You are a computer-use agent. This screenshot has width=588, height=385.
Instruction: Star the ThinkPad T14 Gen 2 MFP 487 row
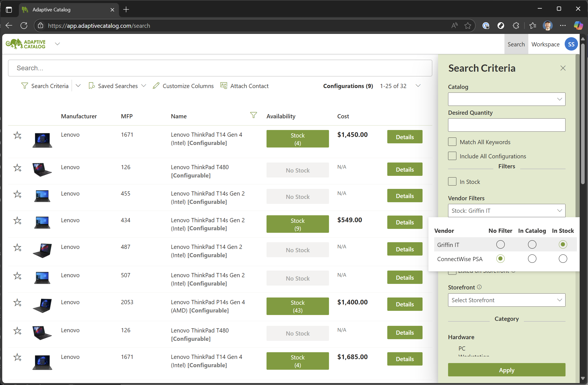(x=17, y=247)
